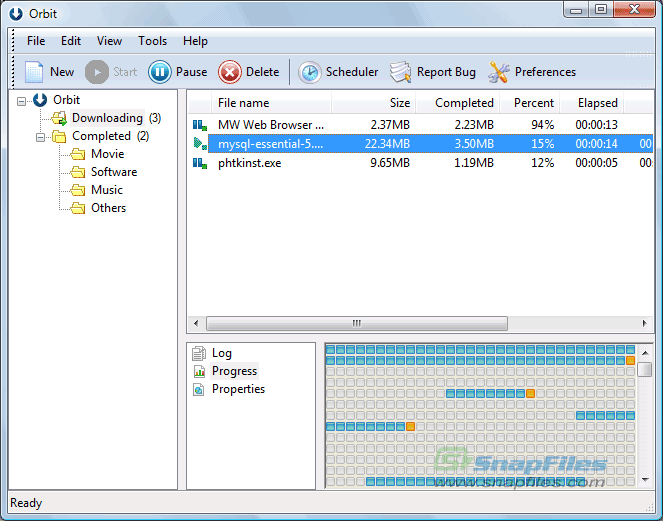This screenshot has width=663, height=521.
Task: Click the progress block map scrollbar thumb
Action: coord(645,369)
